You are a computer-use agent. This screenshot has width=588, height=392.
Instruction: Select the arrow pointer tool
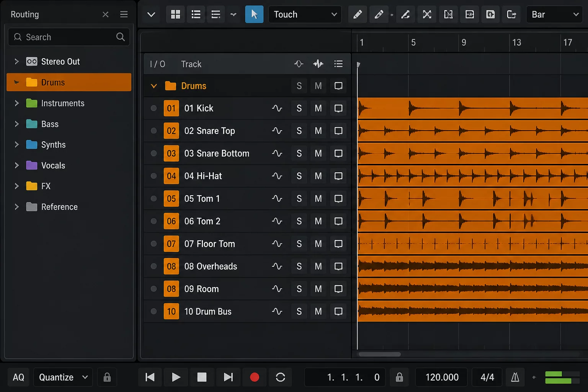click(254, 15)
